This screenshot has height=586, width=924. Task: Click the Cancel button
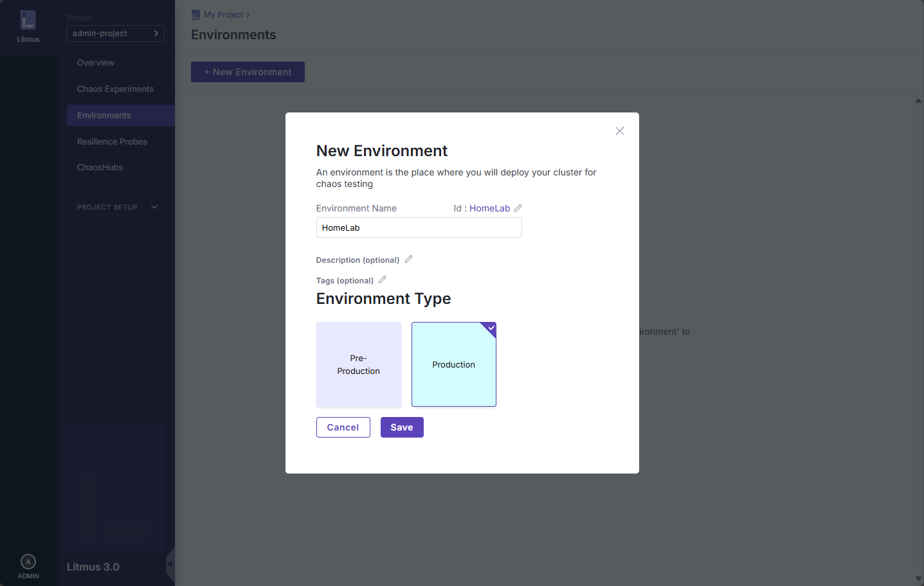[343, 427]
